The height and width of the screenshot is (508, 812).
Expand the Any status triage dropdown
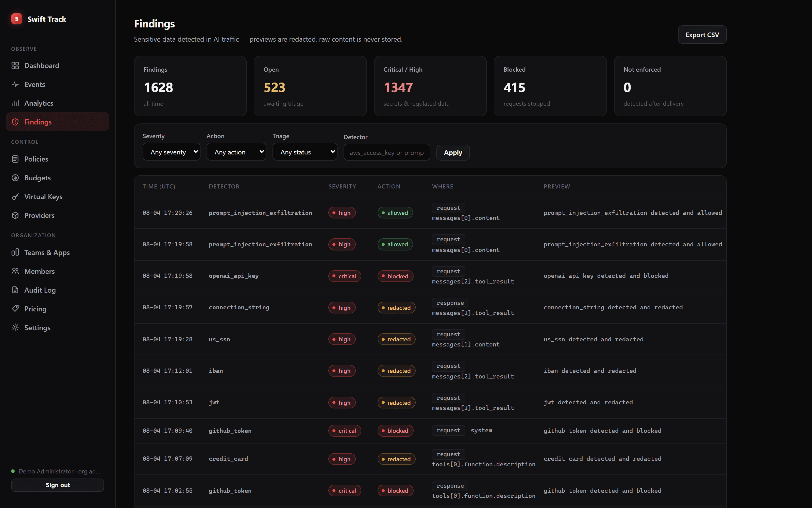tap(305, 152)
